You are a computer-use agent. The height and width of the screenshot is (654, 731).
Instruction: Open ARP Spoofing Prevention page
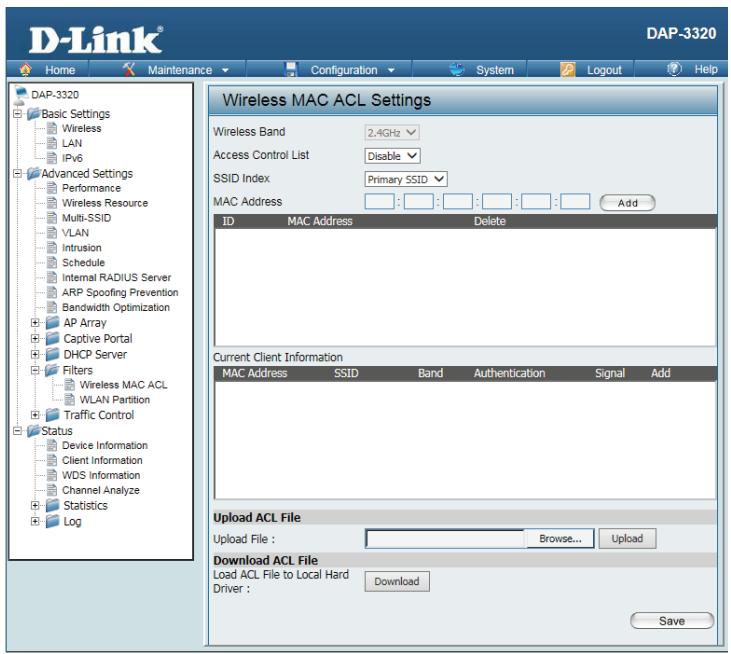(x=120, y=292)
